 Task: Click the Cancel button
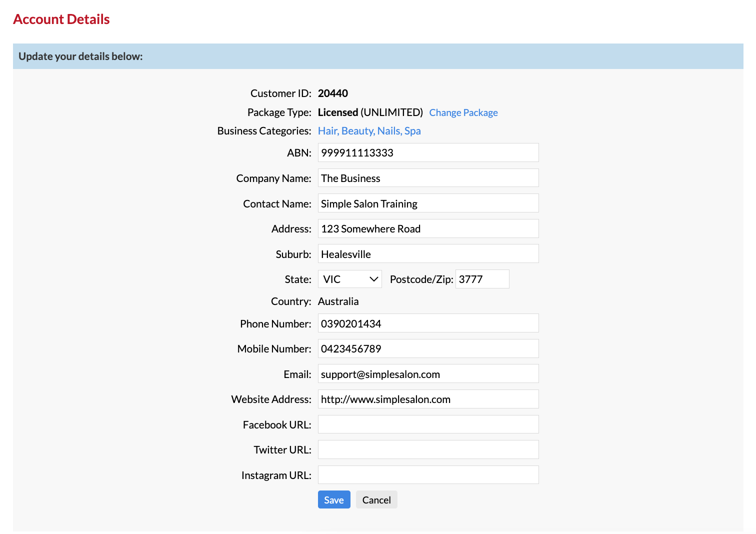(x=376, y=499)
